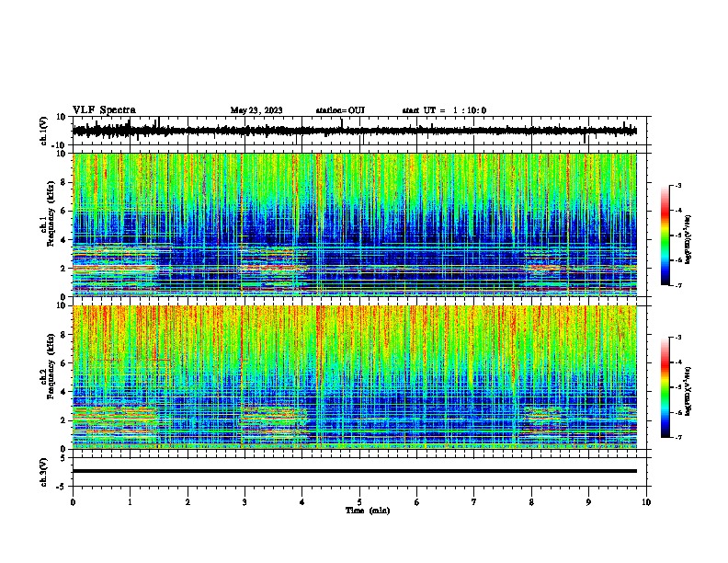Click time axis tick label "1"
Screen dimensions: 728x563
130,502
